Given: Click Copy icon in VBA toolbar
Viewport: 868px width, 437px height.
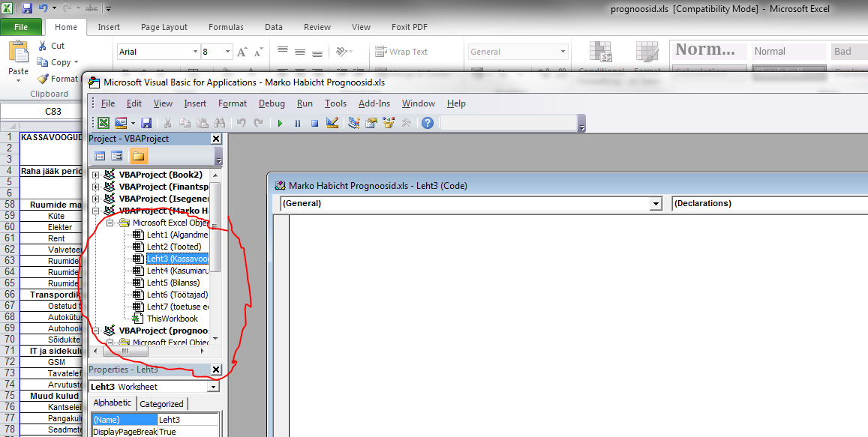Looking at the screenshot, I should click(185, 123).
